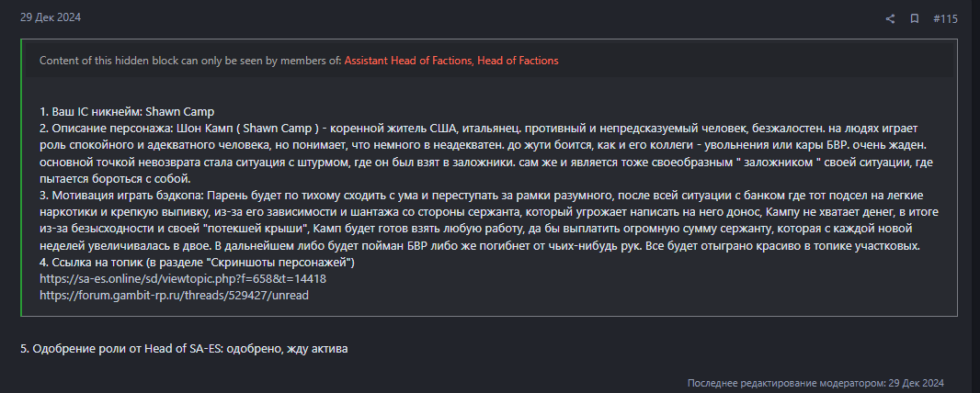Bookmark this post with the bookmark icon
This screenshot has width=980, height=393.
(915, 18)
